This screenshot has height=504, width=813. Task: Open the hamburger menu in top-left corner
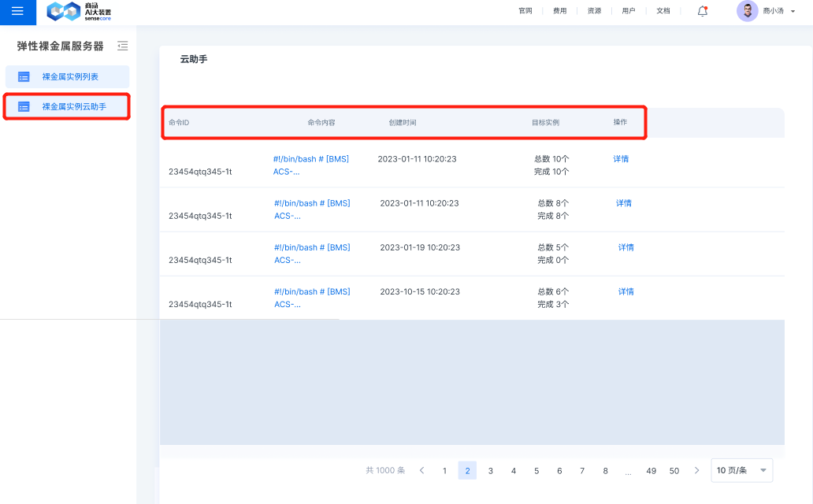17,11
